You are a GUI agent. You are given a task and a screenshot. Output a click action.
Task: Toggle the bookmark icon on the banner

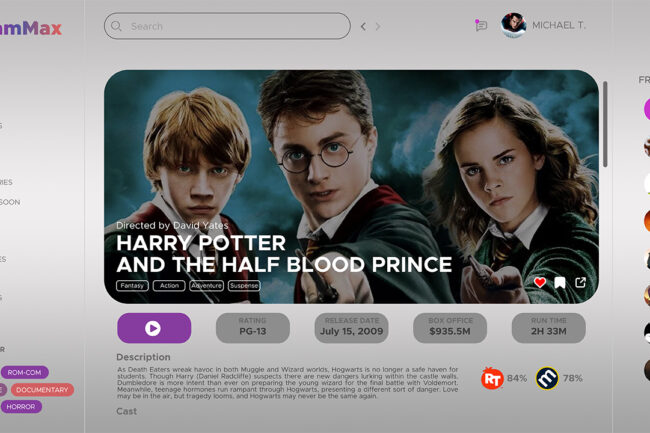[560, 283]
